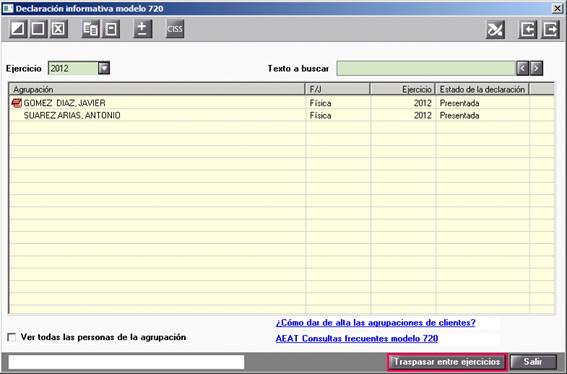Viewport: 567px width, 374px height.
Task: Close the Declaración informativa modelo 720 window
Action: tap(557, 8)
